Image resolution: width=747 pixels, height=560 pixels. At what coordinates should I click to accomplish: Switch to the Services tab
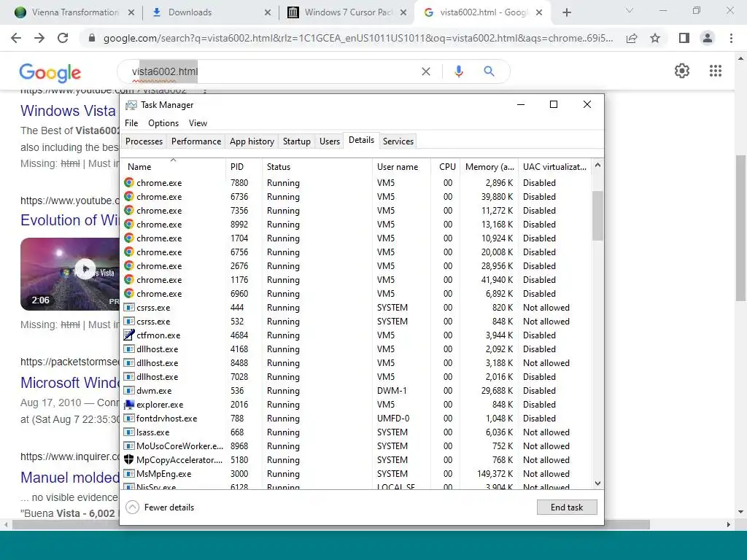click(398, 141)
